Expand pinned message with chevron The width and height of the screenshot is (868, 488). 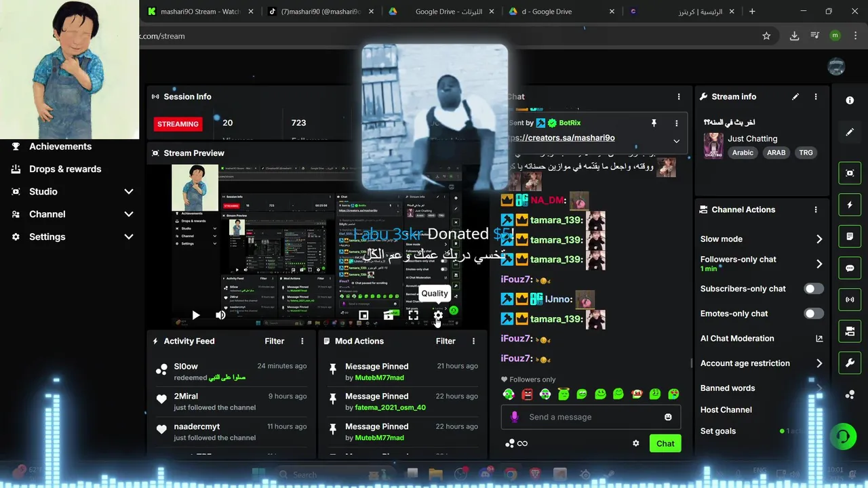(676, 141)
